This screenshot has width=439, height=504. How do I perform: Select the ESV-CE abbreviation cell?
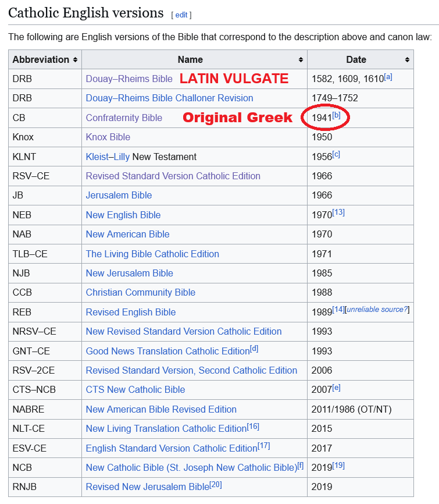click(45, 448)
